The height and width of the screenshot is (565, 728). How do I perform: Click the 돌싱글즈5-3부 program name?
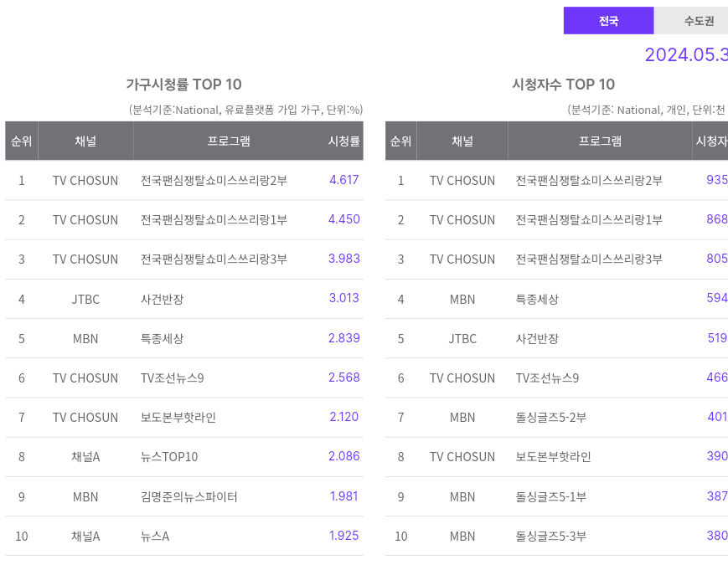(551, 537)
